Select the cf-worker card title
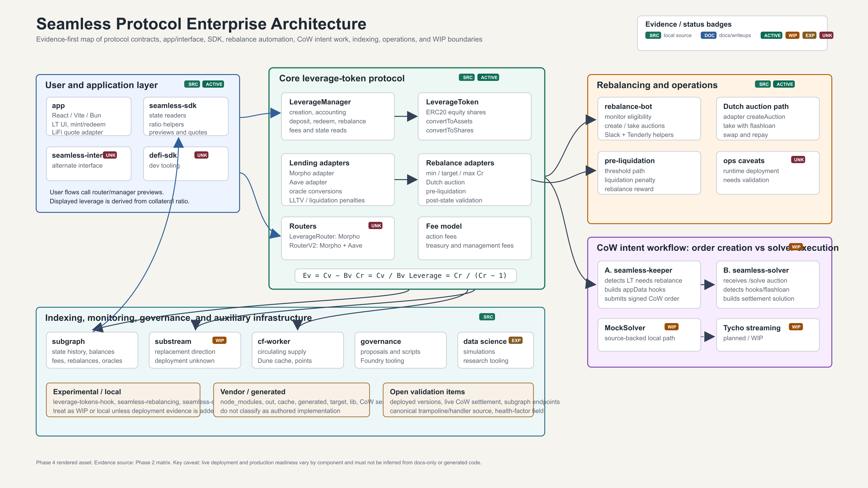This screenshot has width=868, height=488. [274, 342]
